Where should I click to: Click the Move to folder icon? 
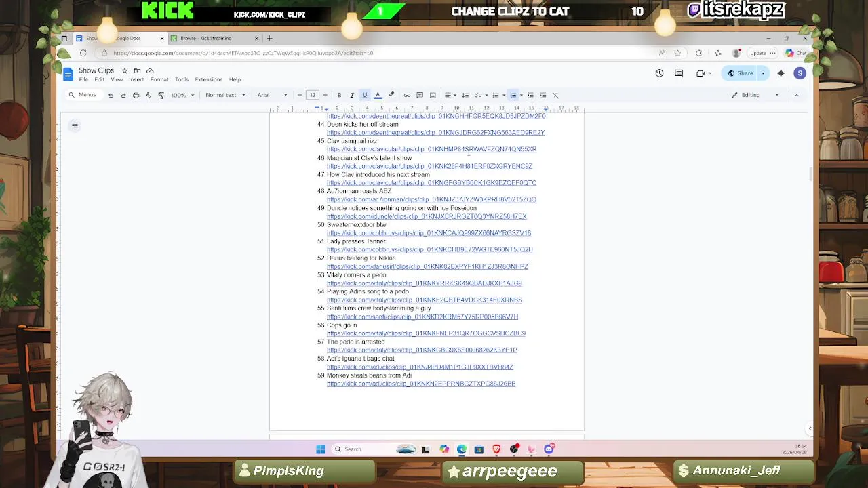(x=137, y=70)
